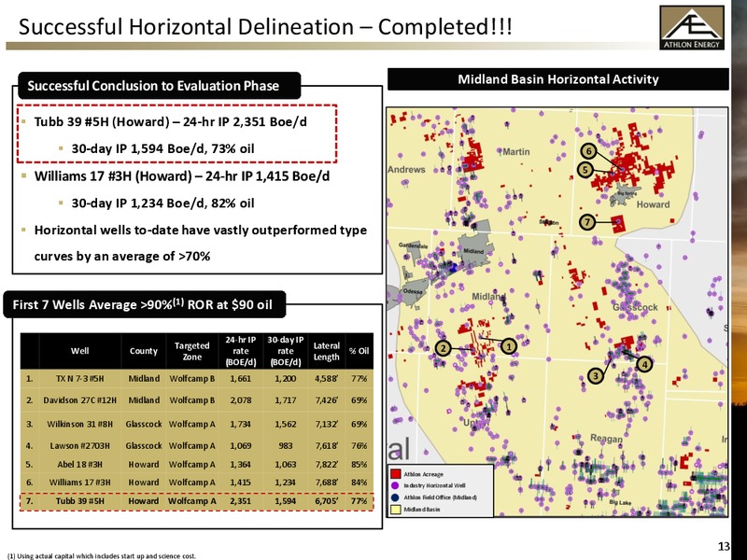747x560 pixels.
Task: Click the 'Gardendale' label on map
Action: (413, 245)
